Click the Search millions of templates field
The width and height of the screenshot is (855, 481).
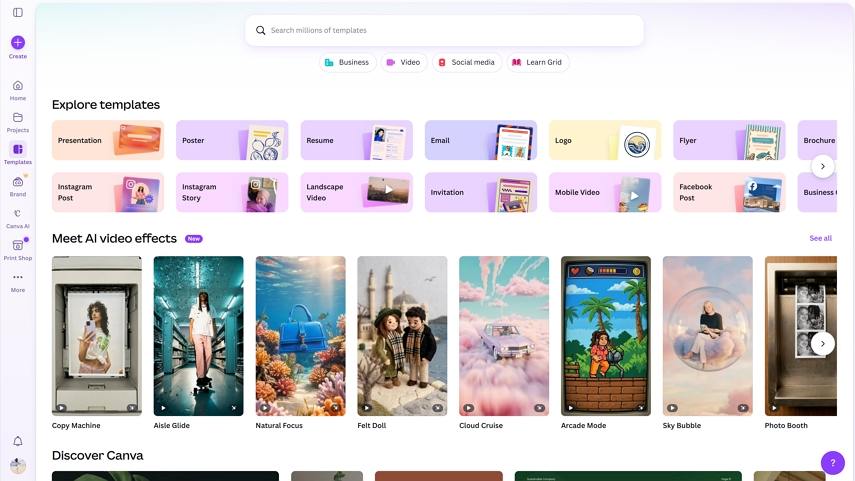coord(444,31)
